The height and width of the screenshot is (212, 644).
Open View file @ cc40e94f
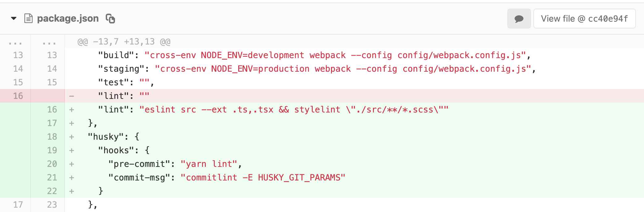(x=584, y=19)
